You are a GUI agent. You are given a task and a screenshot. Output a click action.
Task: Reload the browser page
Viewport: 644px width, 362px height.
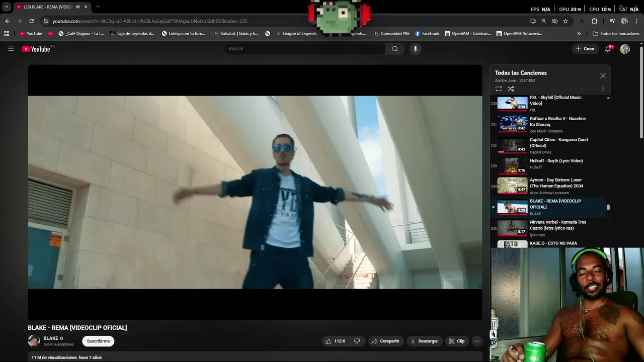[31, 21]
